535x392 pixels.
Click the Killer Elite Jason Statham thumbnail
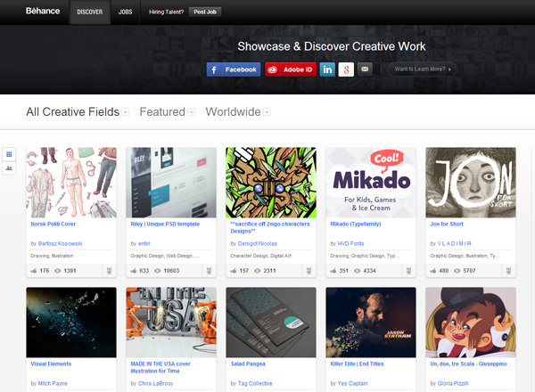(x=371, y=323)
